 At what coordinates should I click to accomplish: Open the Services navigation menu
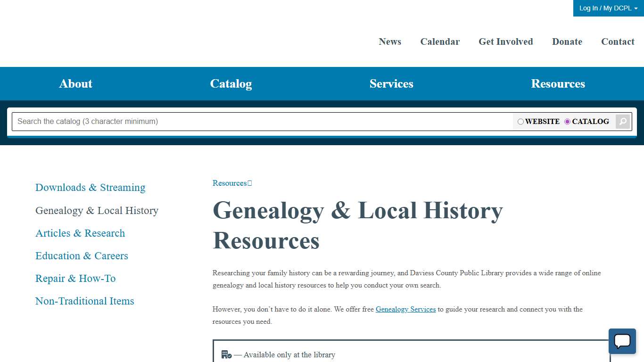pos(391,83)
